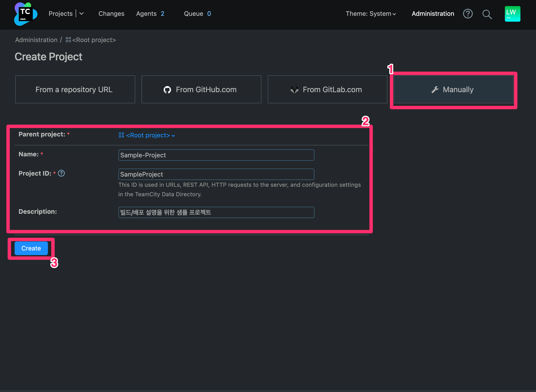Screen dimensions: 536x392
Task: Click the Project ID help icon
Action: 61,173
